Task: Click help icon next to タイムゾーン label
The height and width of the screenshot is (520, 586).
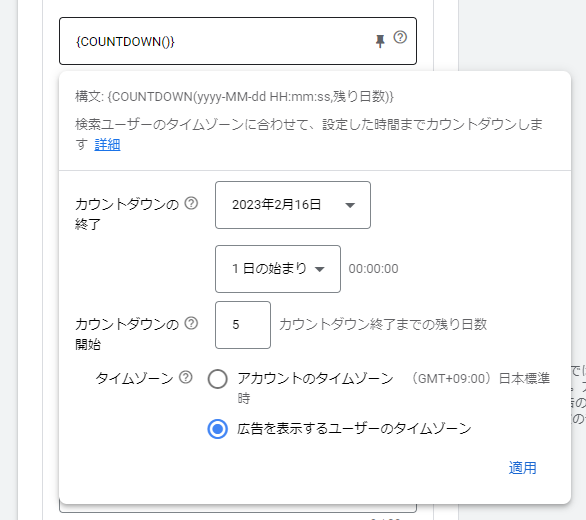Action: pyautogui.click(x=186, y=377)
